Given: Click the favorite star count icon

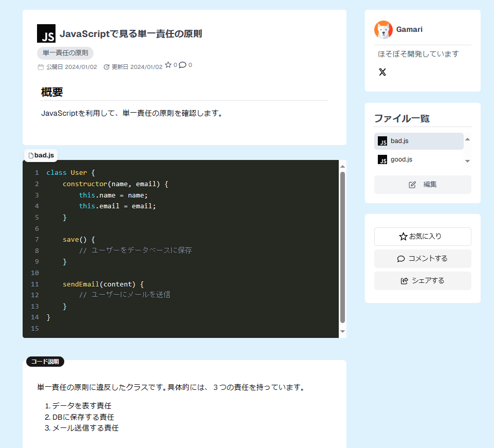Looking at the screenshot, I should (x=168, y=65).
